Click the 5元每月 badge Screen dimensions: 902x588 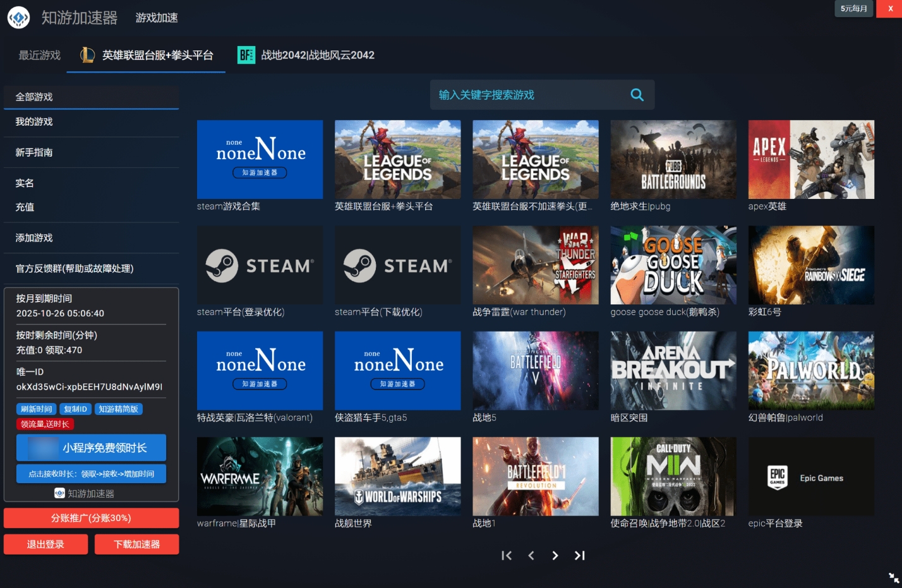(x=854, y=9)
